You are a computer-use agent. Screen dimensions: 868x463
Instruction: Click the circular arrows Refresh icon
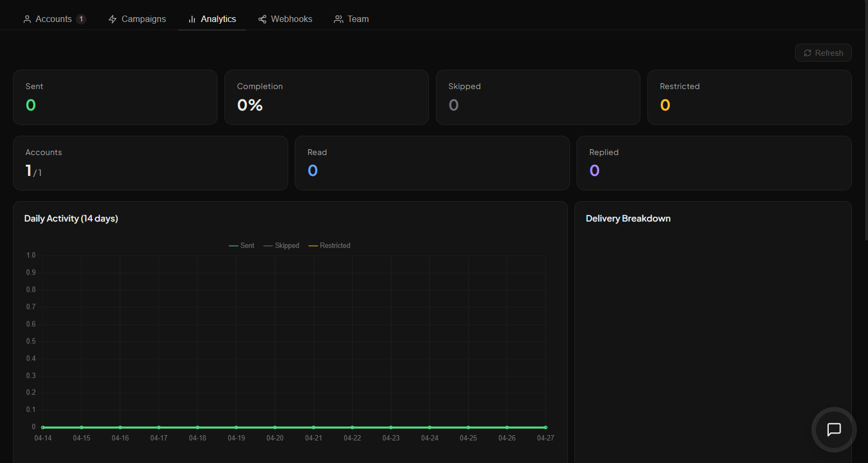tap(807, 53)
